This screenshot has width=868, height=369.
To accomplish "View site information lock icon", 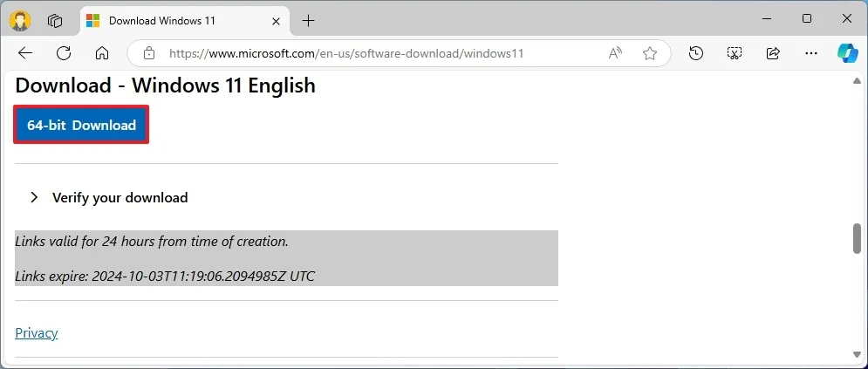I will click(x=148, y=53).
